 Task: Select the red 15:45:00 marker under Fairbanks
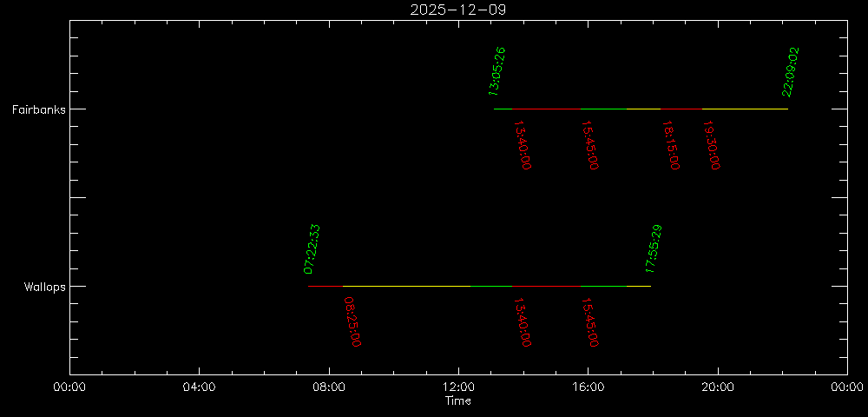[x=590, y=146]
